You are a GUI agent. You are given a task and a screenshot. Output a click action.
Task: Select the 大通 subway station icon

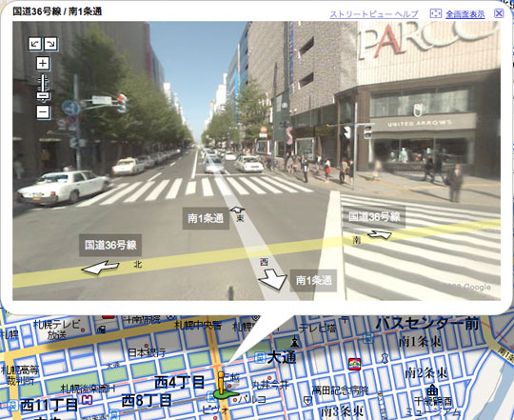[260, 357]
